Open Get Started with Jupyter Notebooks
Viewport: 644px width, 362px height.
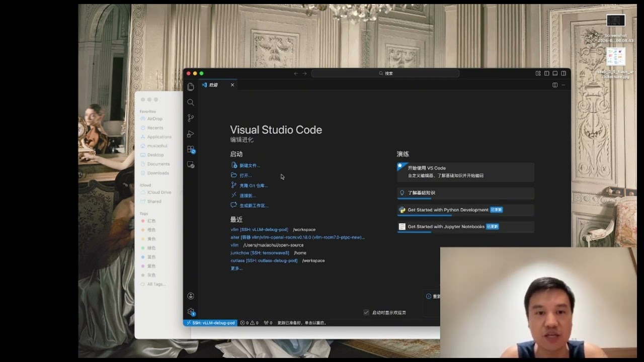465,227
